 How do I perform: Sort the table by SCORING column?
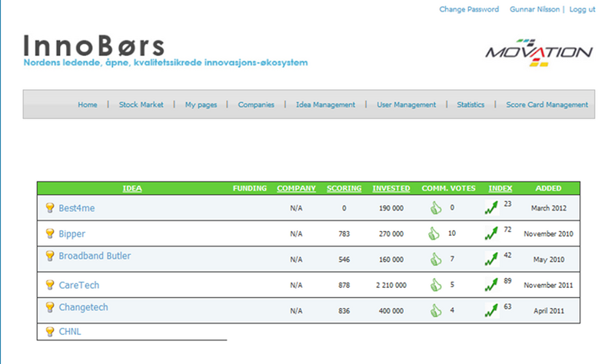pos(344,188)
